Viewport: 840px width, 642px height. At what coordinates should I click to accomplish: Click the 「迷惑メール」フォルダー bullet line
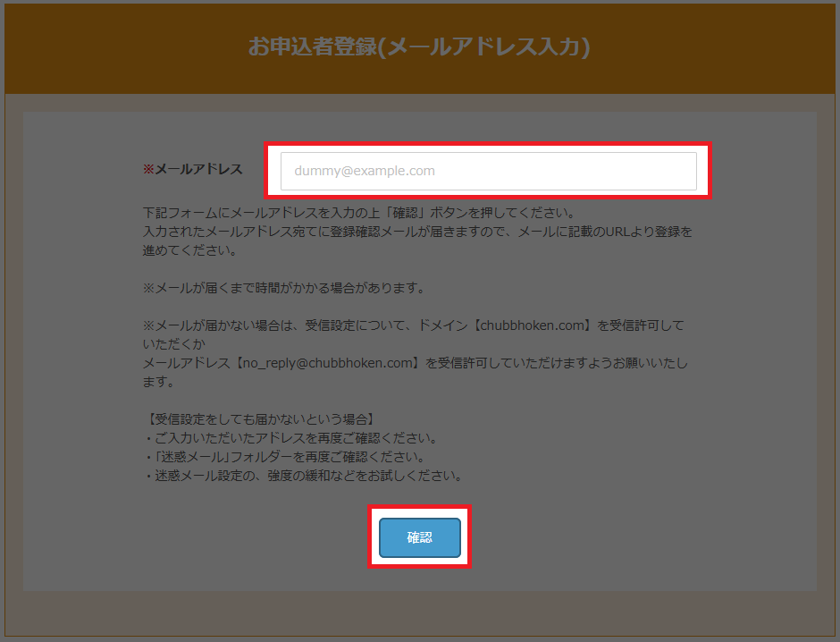click(290, 457)
